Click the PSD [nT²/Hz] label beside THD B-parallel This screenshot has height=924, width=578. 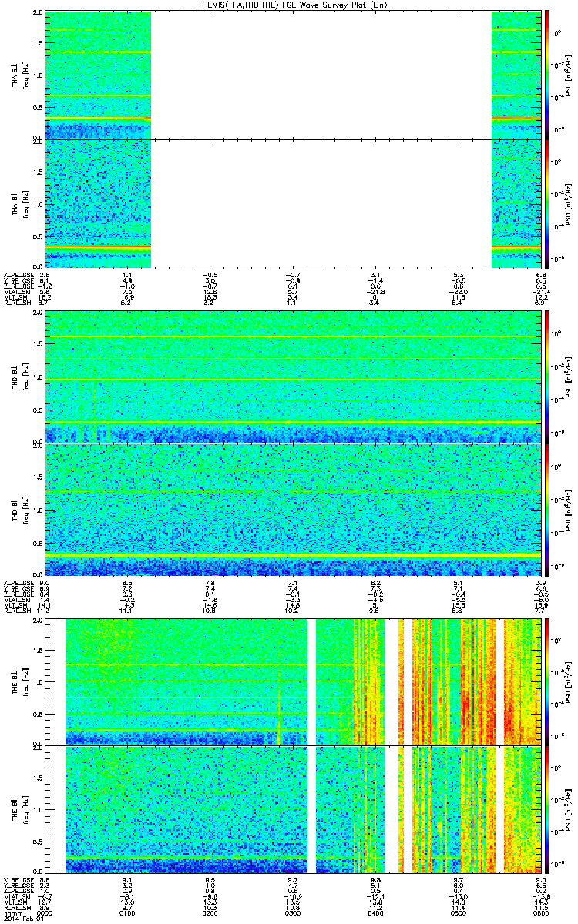click(570, 509)
